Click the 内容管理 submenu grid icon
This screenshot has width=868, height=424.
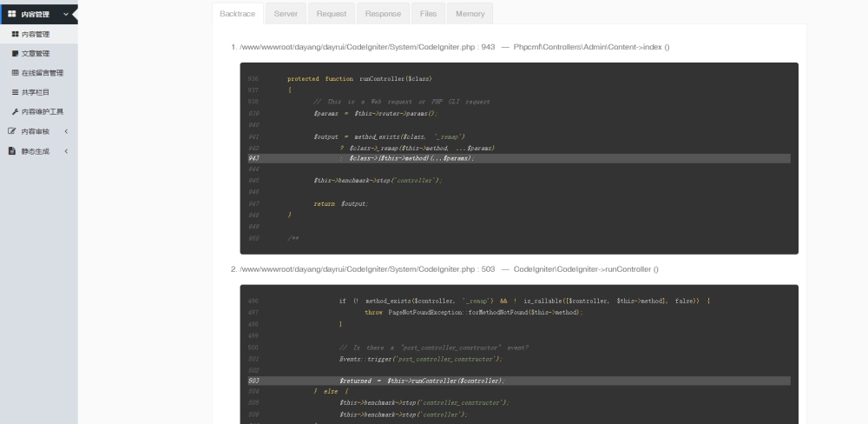click(15, 34)
